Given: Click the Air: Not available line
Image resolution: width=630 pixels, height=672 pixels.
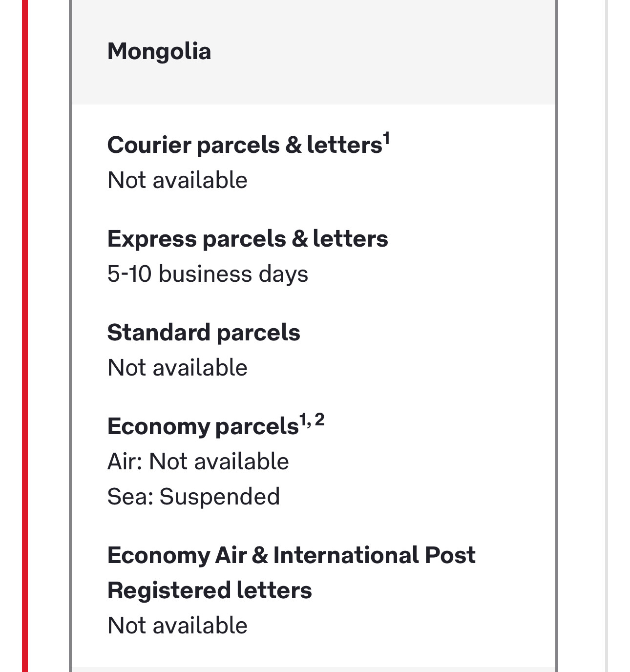Looking at the screenshot, I should pyautogui.click(x=198, y=462).
